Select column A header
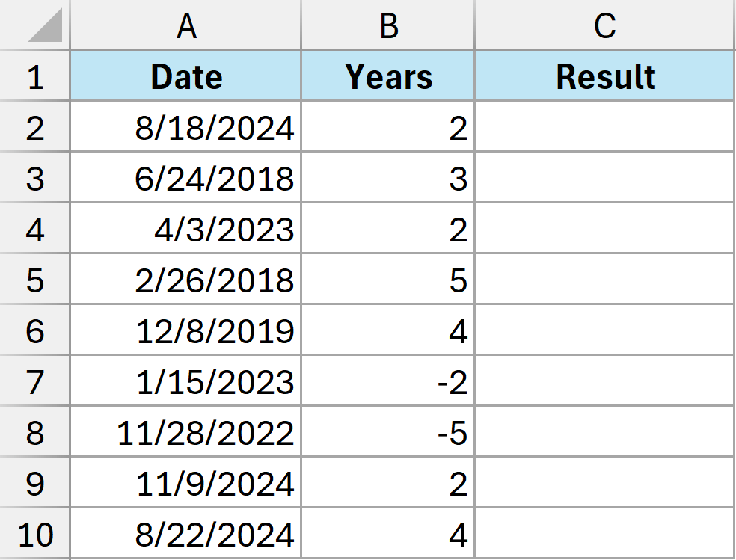The width and height of the screenshot is (736, 560). click(186, 26)
